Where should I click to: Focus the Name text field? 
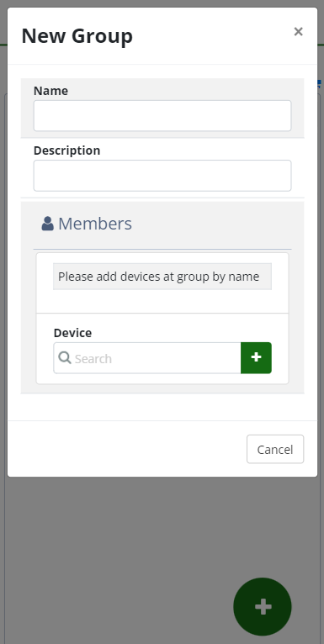[x=162, y=116]
